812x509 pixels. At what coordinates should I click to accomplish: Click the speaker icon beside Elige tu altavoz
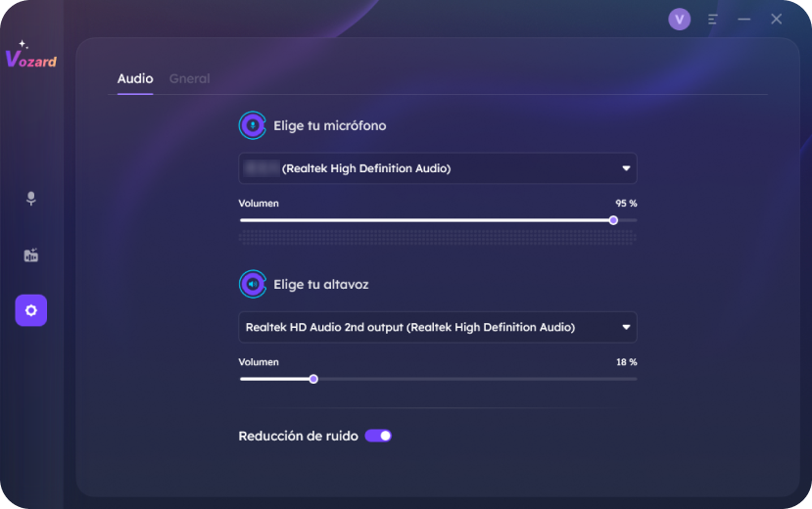(x=252, y=284)
